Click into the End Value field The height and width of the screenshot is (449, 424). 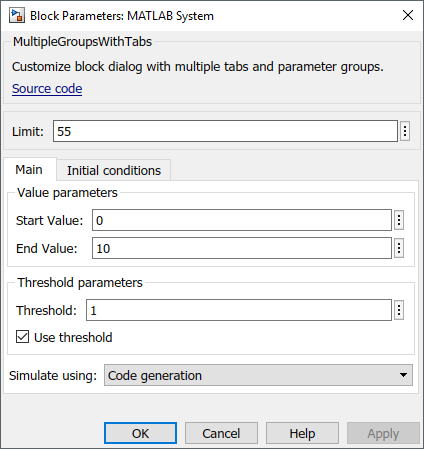[242, 248]
